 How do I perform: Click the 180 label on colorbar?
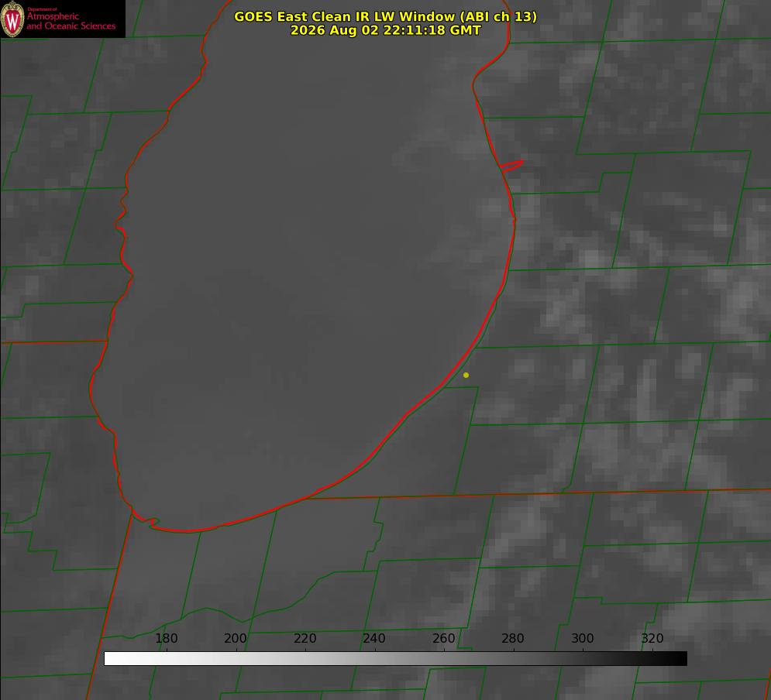click(166, 638)
